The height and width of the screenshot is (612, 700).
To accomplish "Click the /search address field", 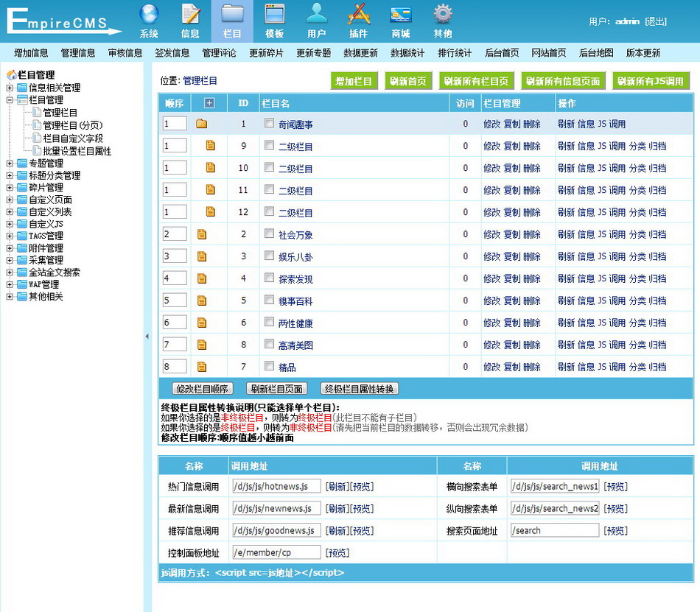I will coord(555,530).
